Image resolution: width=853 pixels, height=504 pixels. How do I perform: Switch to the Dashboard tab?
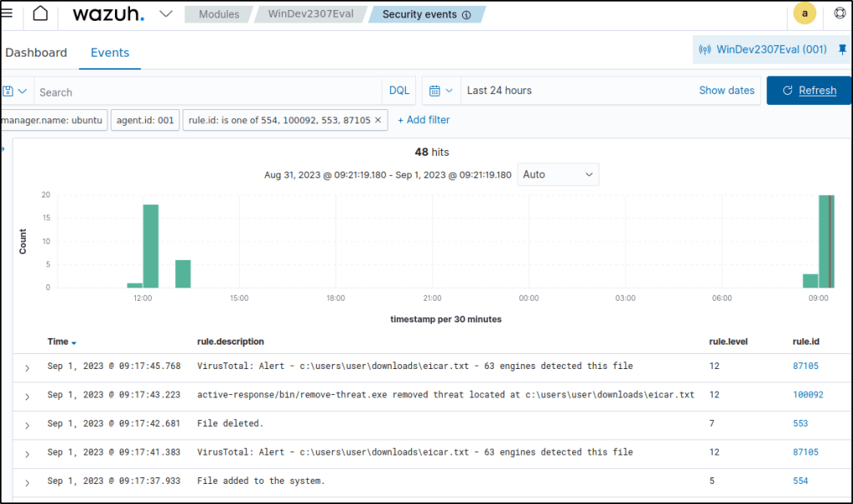[x=36, y=52]
